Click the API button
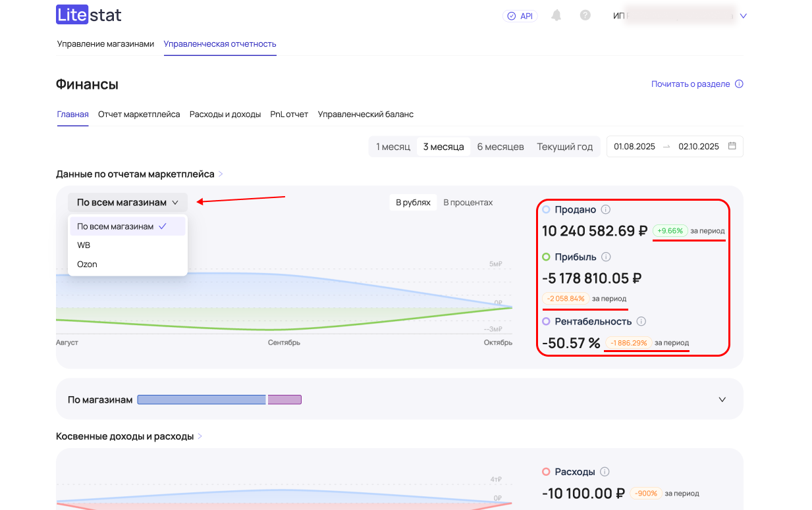This screenshot has width=812, height=510. click(520, 16)
